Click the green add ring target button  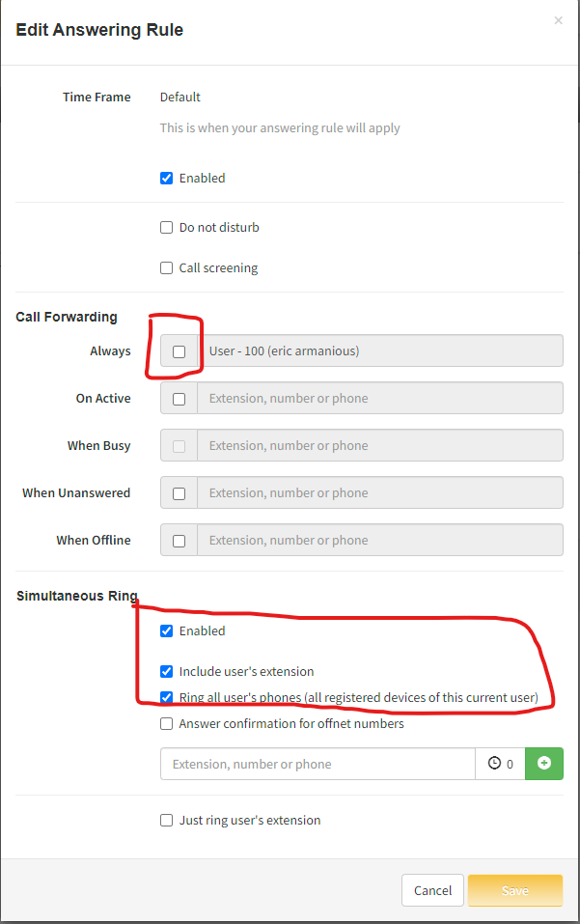[544, 764]
